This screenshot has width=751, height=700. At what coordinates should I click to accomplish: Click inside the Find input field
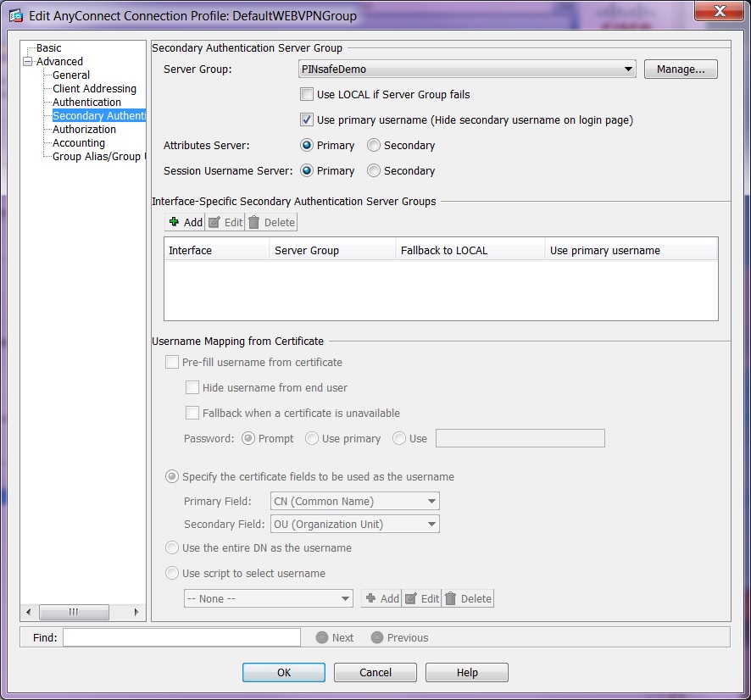click(x=181, y=636)
